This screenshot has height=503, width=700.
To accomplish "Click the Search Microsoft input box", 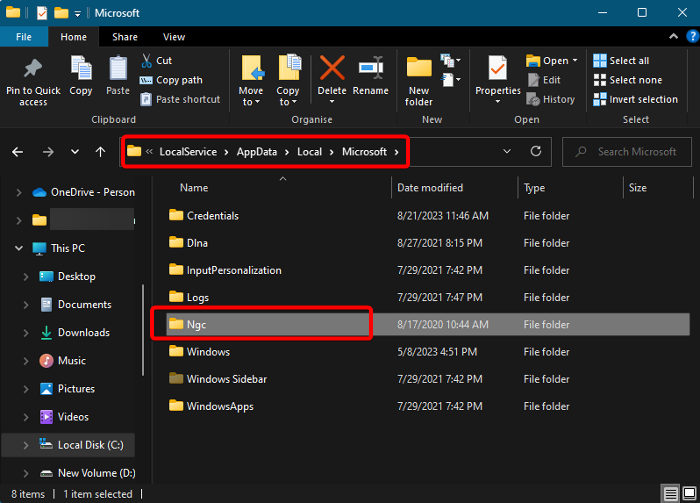I will tap(637, 152).
